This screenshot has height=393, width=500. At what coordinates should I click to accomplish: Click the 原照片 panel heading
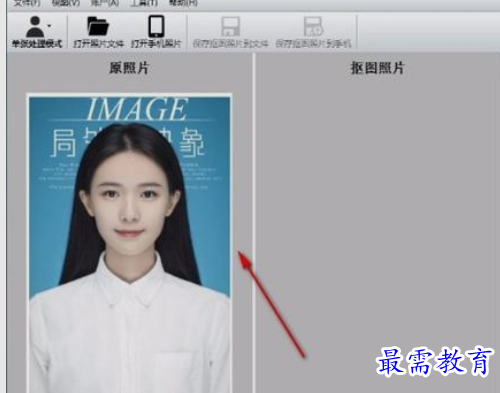point(129,68)
